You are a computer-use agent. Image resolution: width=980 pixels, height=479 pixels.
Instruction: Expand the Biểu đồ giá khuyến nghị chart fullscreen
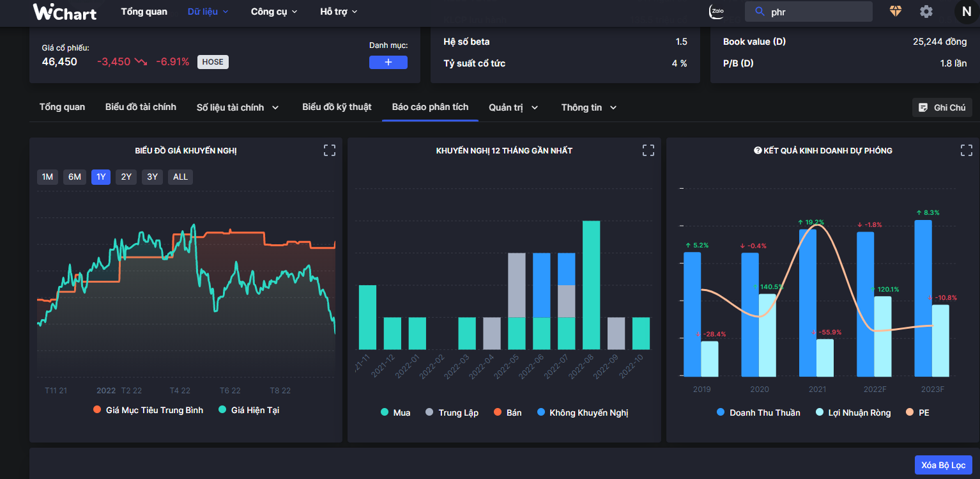point(330,150)
